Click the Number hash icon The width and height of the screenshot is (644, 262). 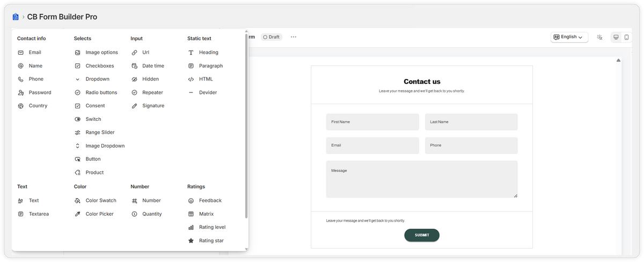(134, 201)
